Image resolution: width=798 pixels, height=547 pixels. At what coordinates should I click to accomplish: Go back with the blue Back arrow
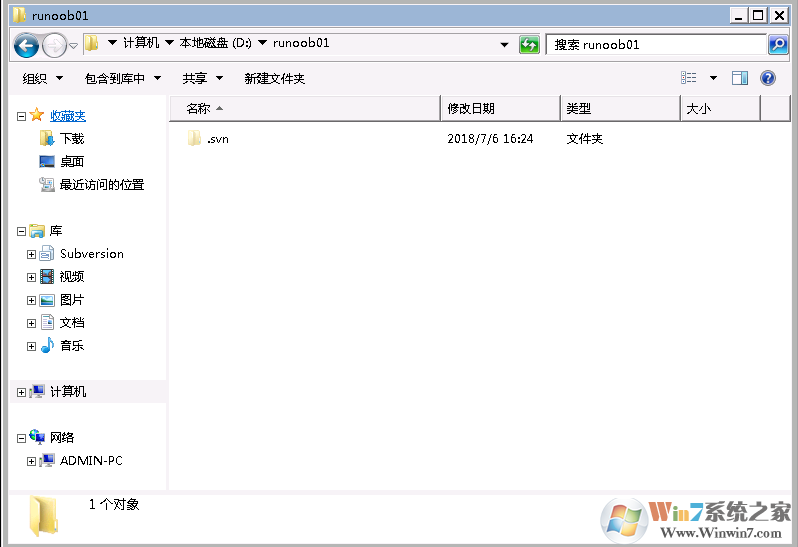click(26, 45)
